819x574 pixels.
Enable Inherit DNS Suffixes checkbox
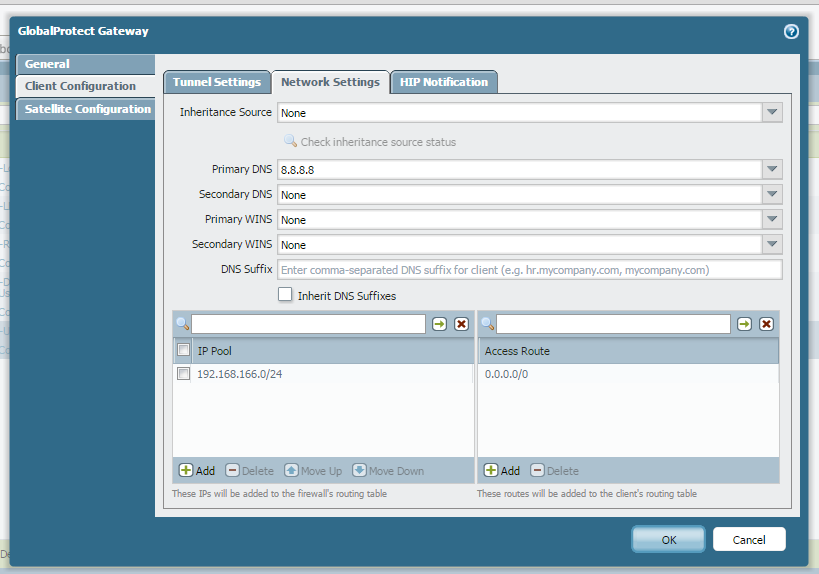[x=285, y=295]
